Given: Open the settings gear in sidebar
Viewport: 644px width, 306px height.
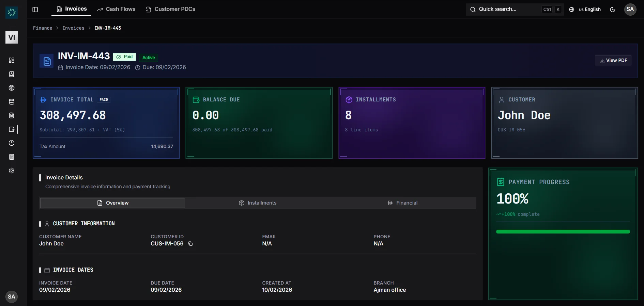Looking at the screenshot, I should click(x=12, y=171).
